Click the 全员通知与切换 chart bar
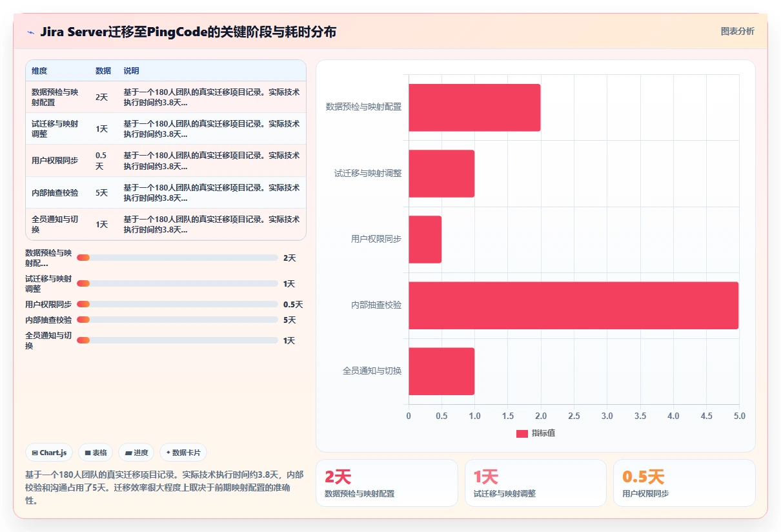Screen dimensions: 781x532 pos(441,371)
